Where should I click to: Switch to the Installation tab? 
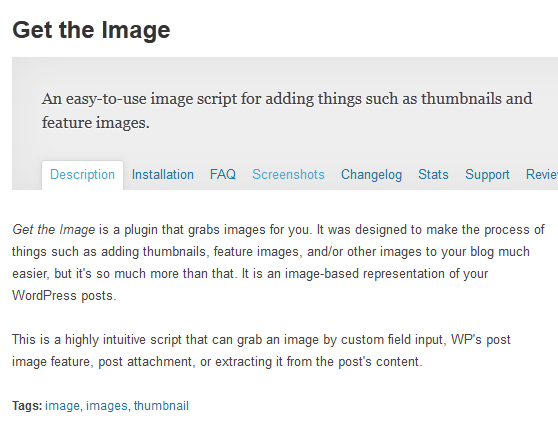163,175
